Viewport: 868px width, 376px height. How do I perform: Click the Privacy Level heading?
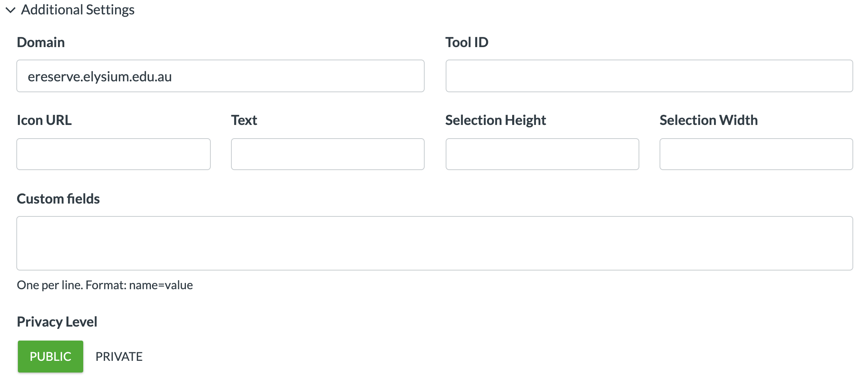(57, 322)
